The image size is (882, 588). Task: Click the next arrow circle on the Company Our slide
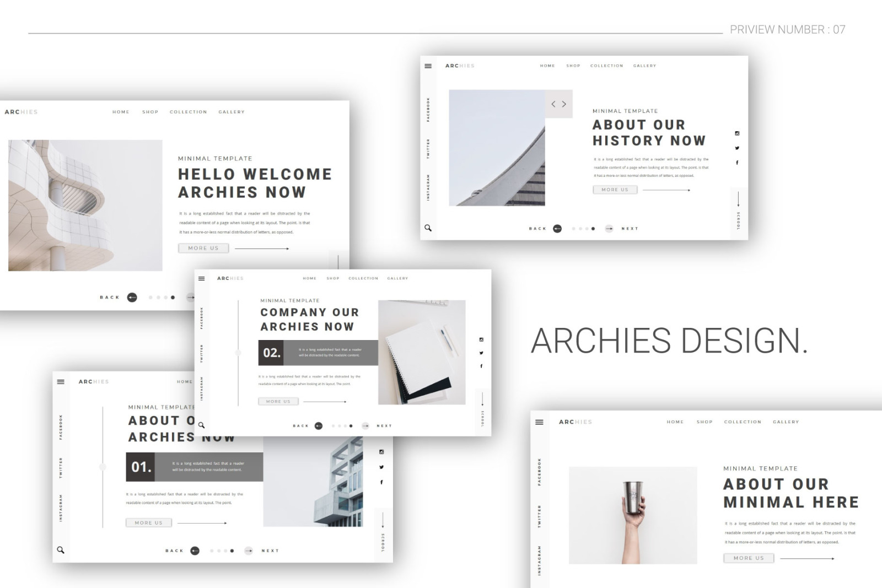pyautogui.click(x=365, y=426)
